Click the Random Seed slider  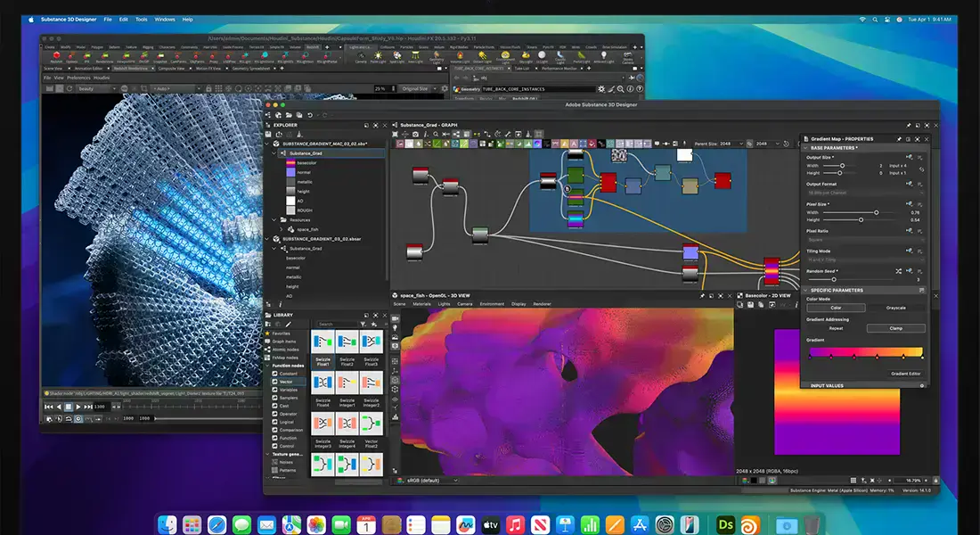(x=851, y=280)
